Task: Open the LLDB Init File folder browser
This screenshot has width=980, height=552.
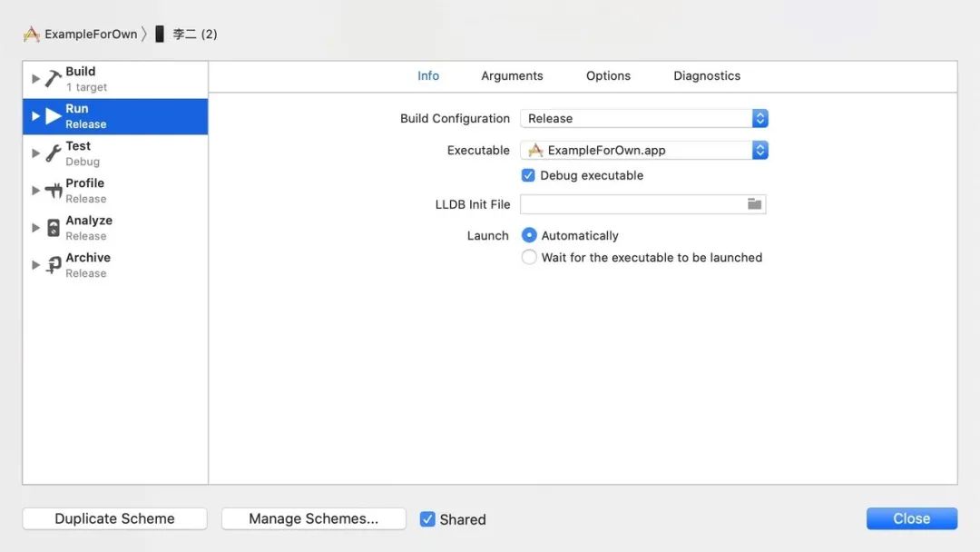Action: pos(754,204)
